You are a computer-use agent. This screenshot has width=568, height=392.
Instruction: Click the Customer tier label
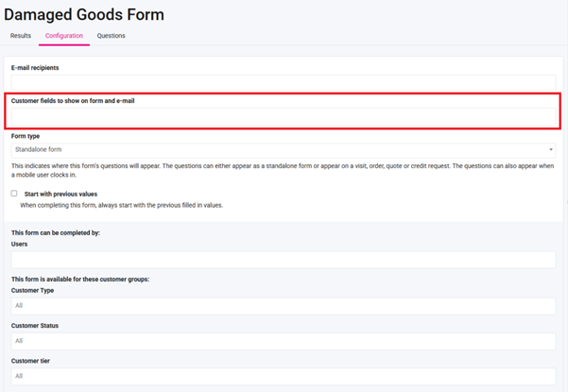[30, 361]
